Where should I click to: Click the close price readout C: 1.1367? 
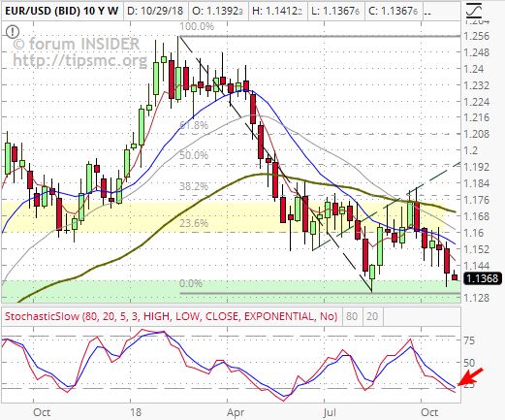[393, 12]
